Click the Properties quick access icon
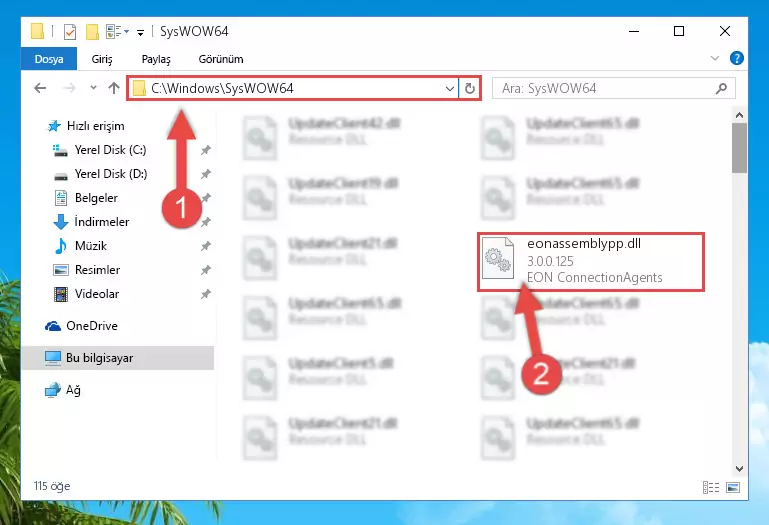Viewport: 769px width, 525px height. [70, 32]
